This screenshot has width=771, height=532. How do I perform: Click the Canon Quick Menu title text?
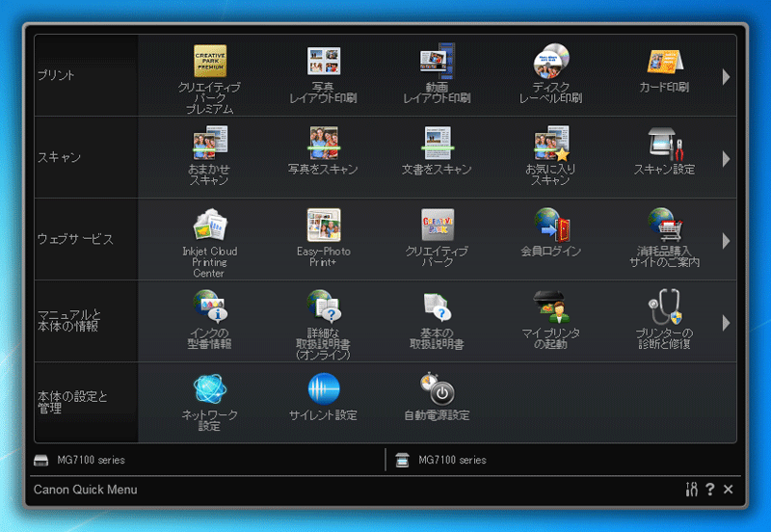coord(86,490)
